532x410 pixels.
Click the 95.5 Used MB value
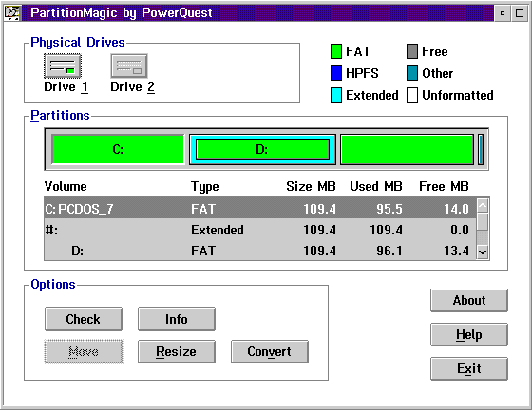point(389,209)
